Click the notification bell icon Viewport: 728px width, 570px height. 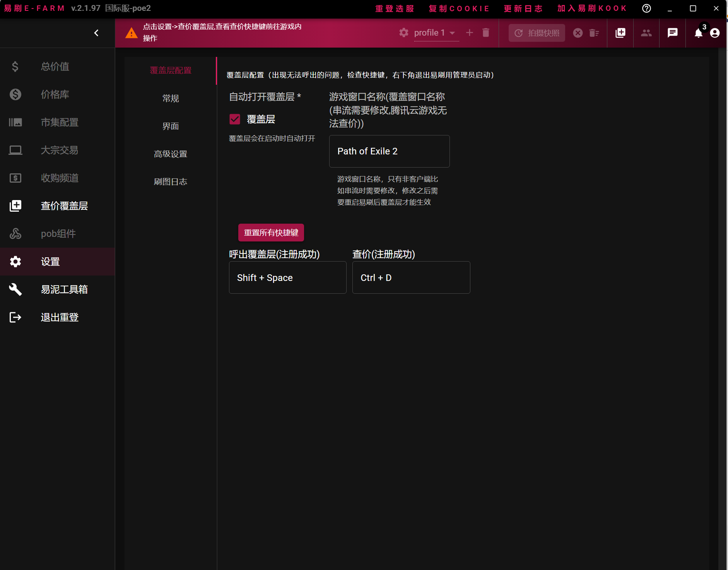click(x=699, y=33)
